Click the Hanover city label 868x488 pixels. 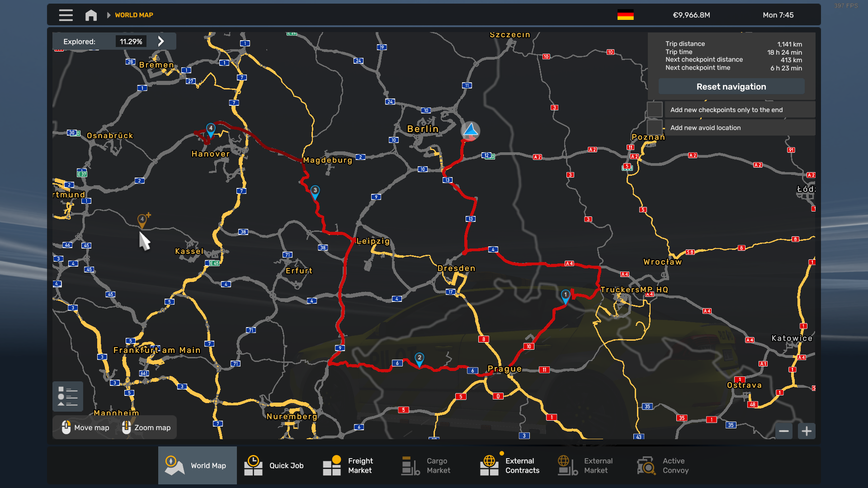coord(211,154)
